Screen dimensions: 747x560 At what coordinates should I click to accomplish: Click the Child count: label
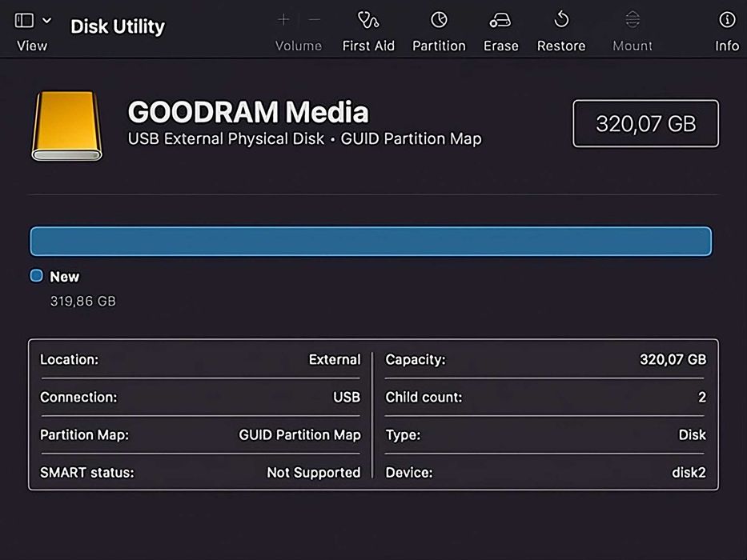pos(424,397)
